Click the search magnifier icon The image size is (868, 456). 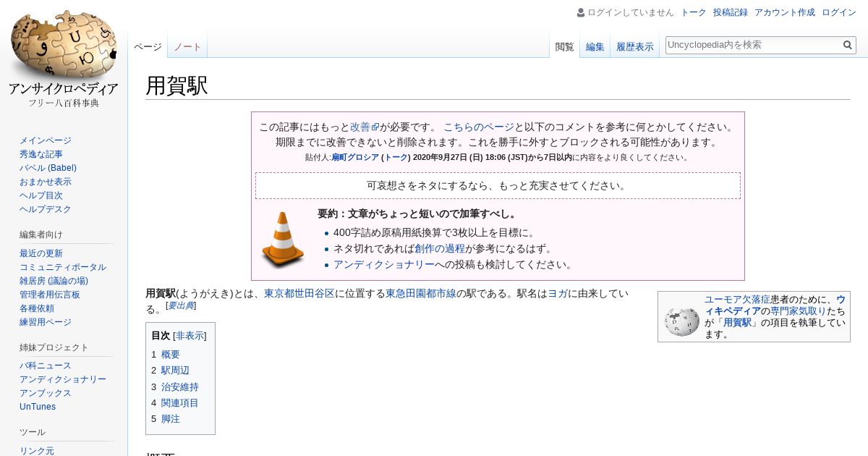point(848,45)
